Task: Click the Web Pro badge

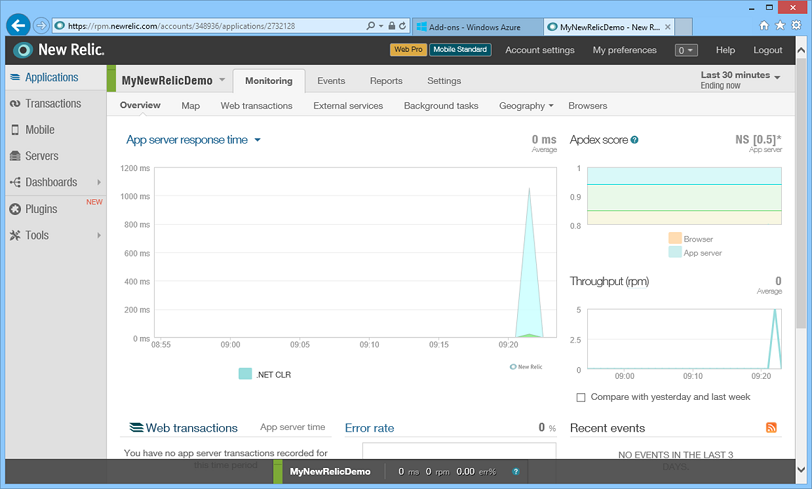Action: tap(408, 50)
